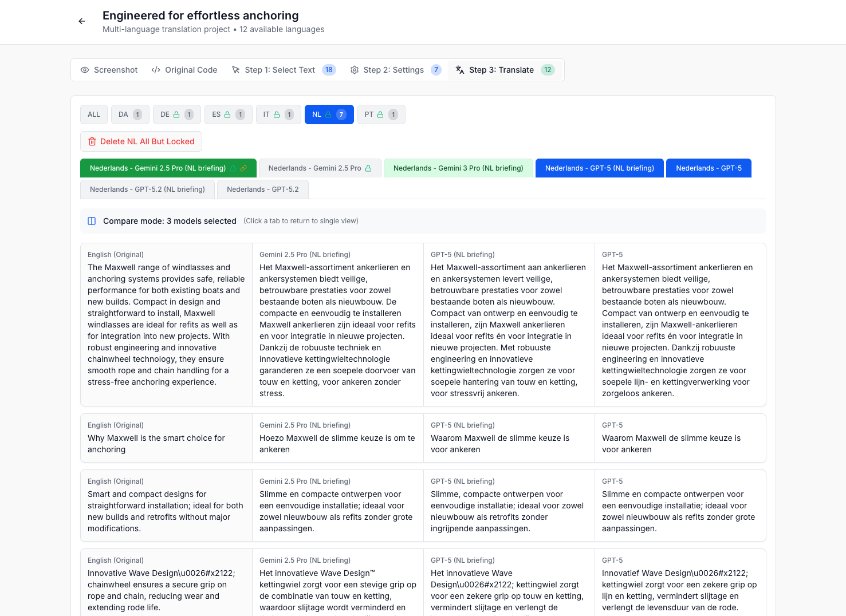Viewport: 846px width, 616px height.
Task: Open Nederlands - Gemini 3 Pro (NL briefing) tab
Action: 458,168
